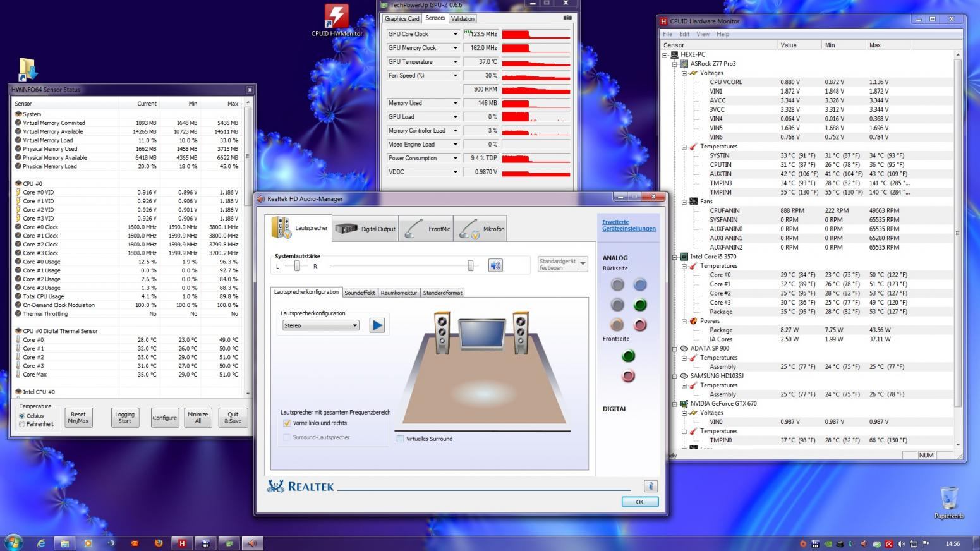Click Minimize All button
980x551 pixels.
198,418
